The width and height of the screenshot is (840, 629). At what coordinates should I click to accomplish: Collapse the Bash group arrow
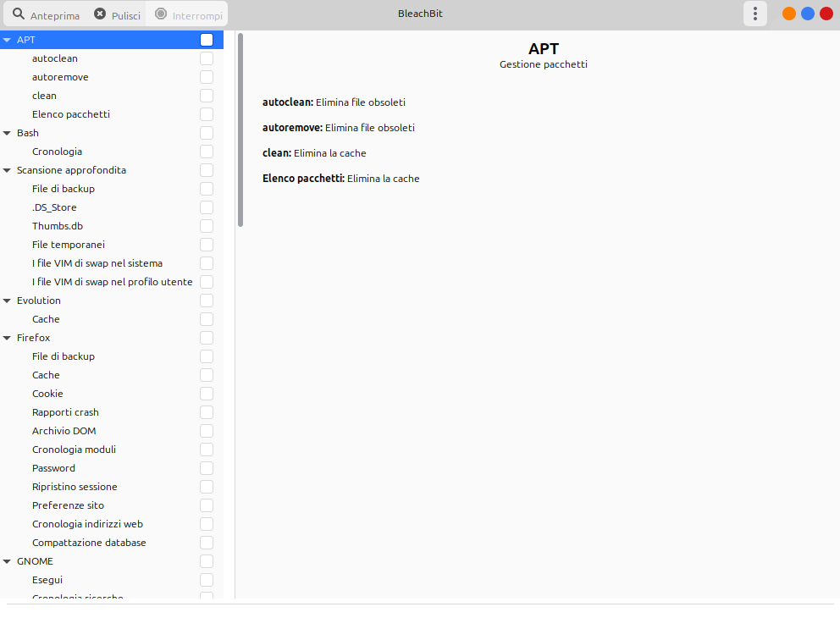click(x=7, y=133)
